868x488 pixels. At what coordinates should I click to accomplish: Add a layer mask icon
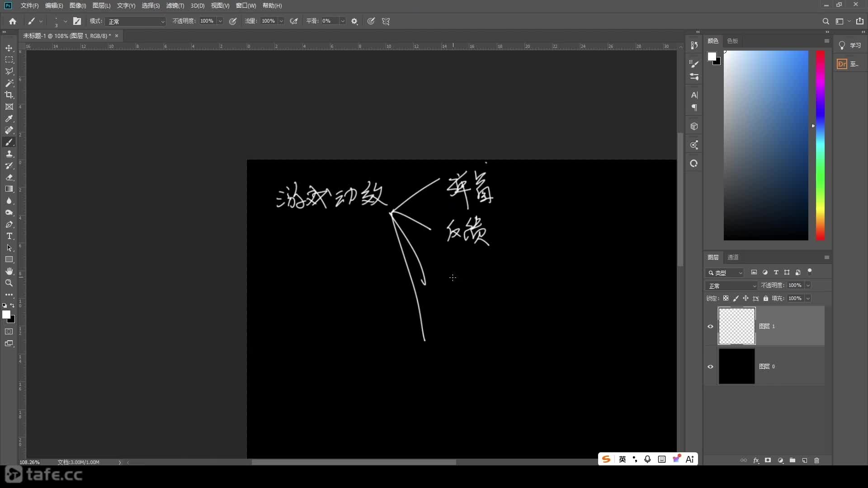768,460
